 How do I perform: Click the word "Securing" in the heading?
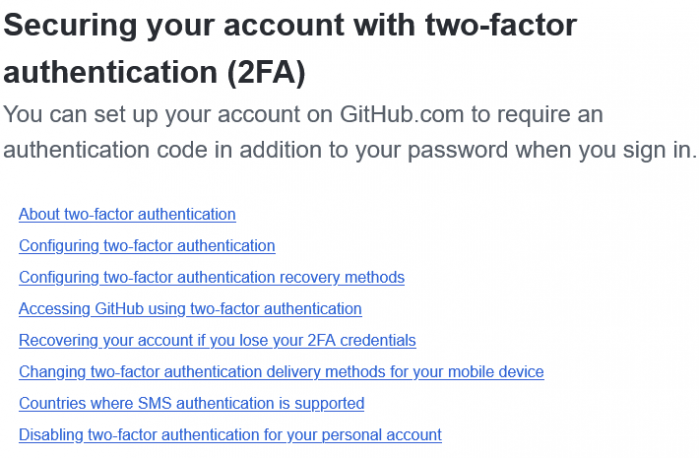pyautogui.click(x=70, y=26)
